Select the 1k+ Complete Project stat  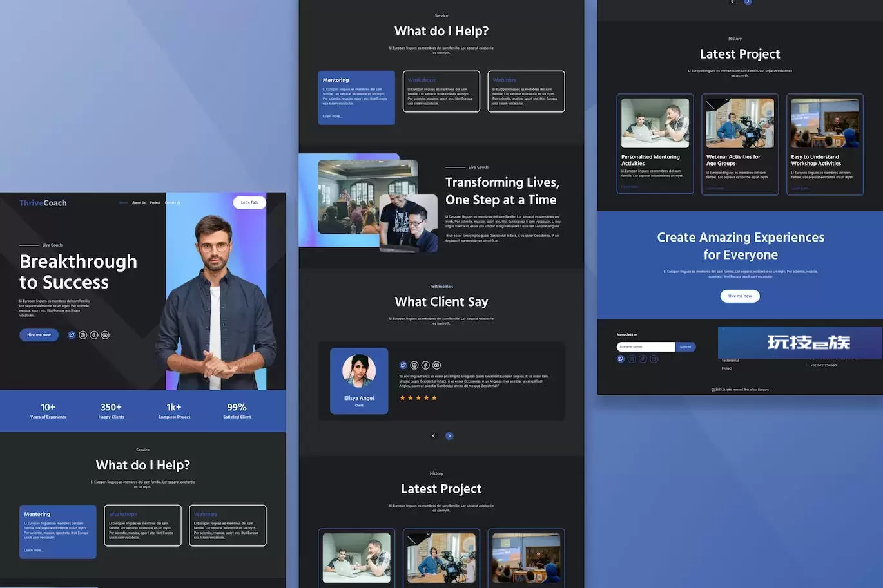(x=174, y=411)
